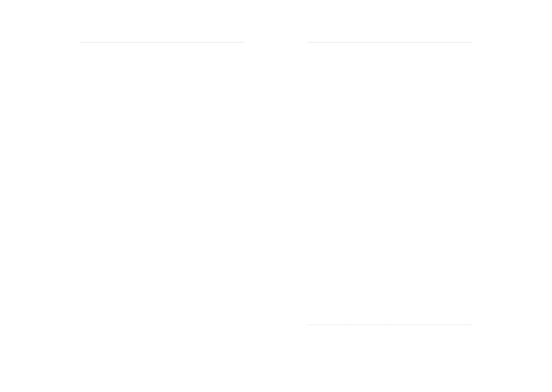552x392 pixels.
Task: Click inside the blank left page body
Action: coord(162,184)
